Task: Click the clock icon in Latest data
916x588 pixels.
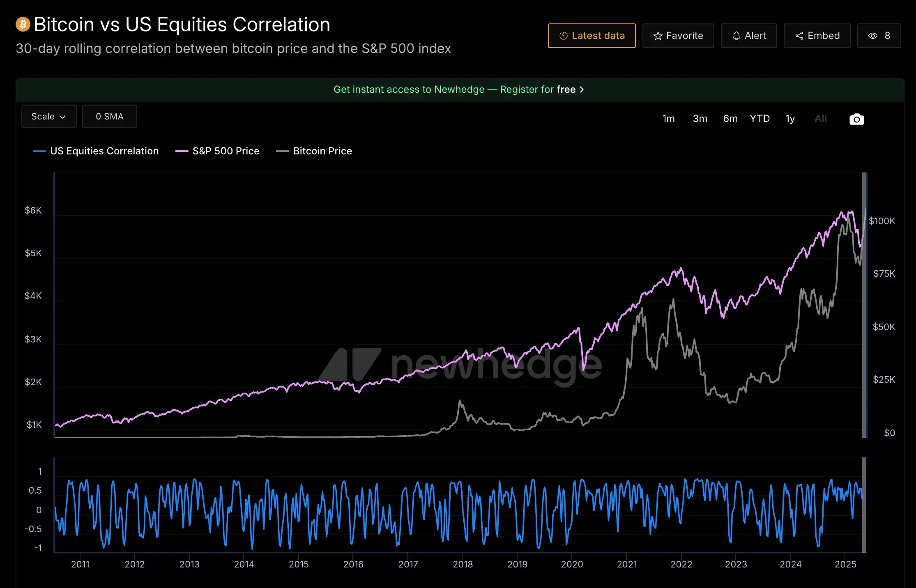Action: (x=563, y=36)
